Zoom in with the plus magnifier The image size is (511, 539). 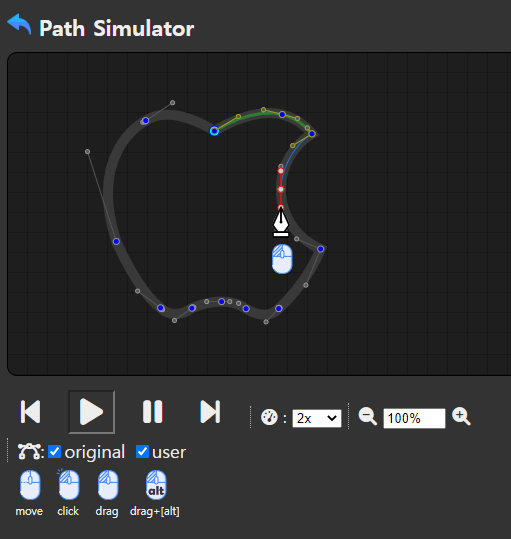tap(461, 416)
